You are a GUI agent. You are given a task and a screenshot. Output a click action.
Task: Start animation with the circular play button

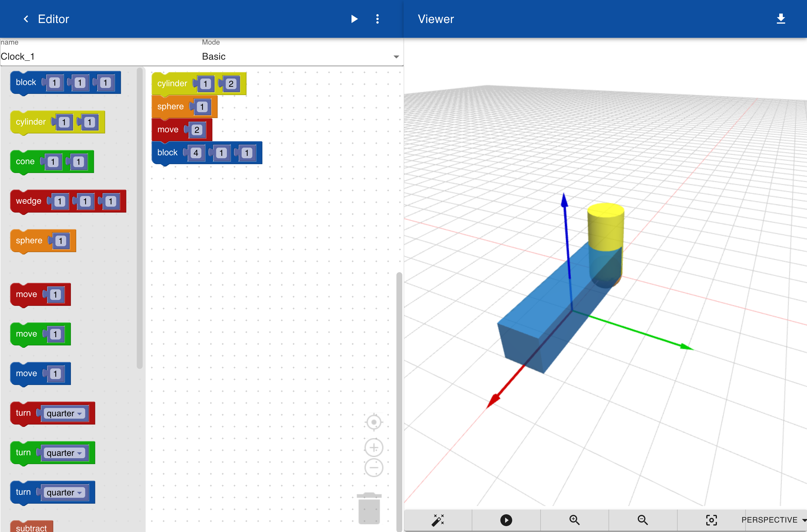click(506, 520)
